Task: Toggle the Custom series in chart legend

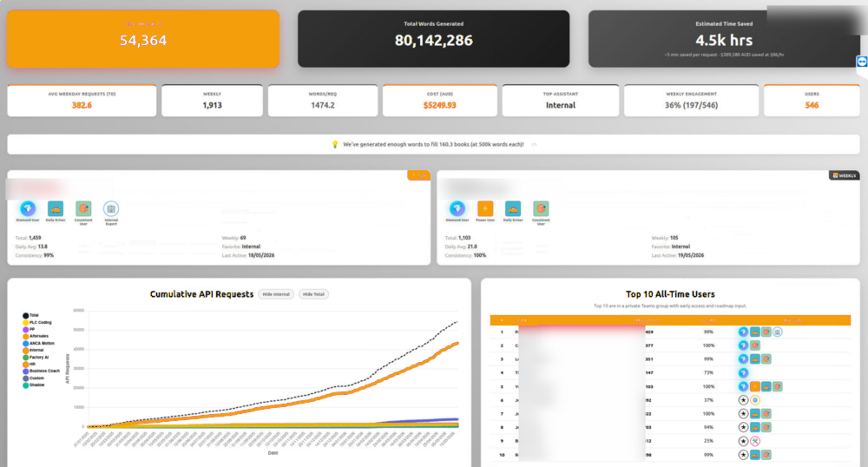Action: (33, 378)
